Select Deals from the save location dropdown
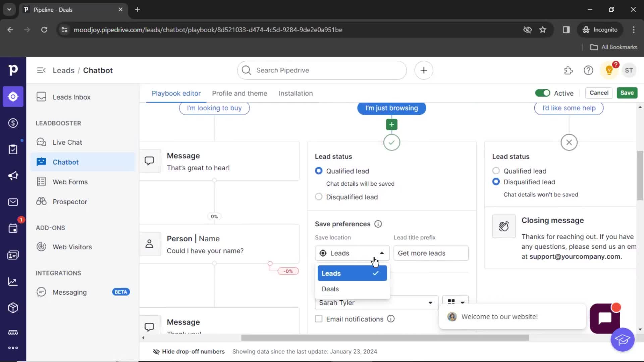 click(330, 289)
